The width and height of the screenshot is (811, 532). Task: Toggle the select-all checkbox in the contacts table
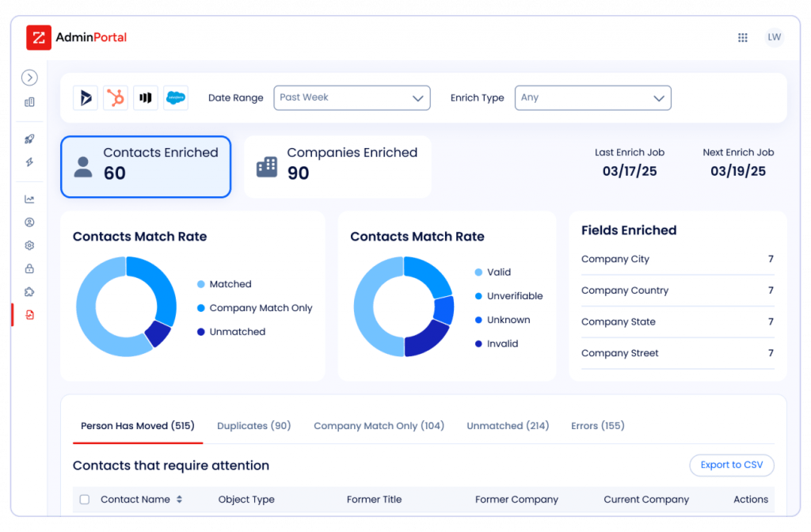pyautogui.click(x=84, y=500)
